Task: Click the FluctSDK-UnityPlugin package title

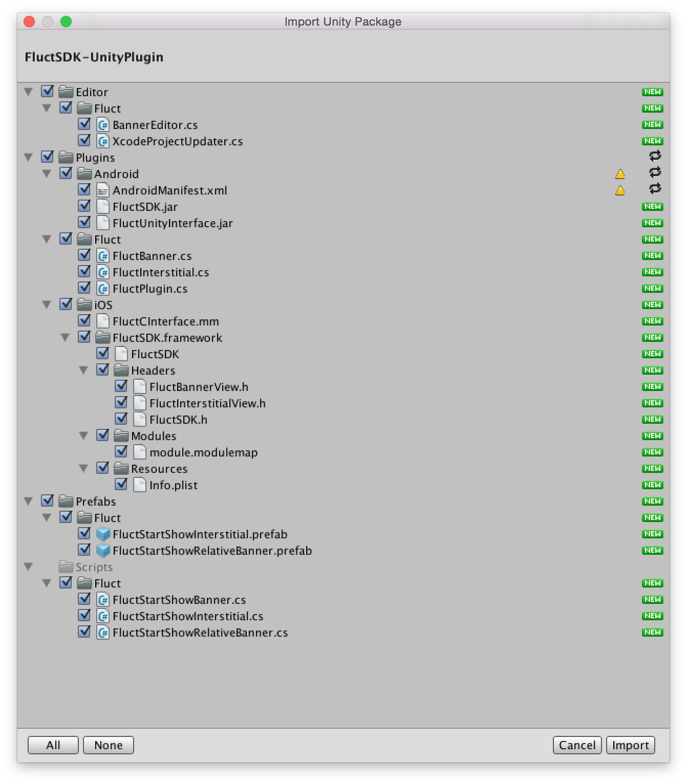Action: (x=94, y=57)
